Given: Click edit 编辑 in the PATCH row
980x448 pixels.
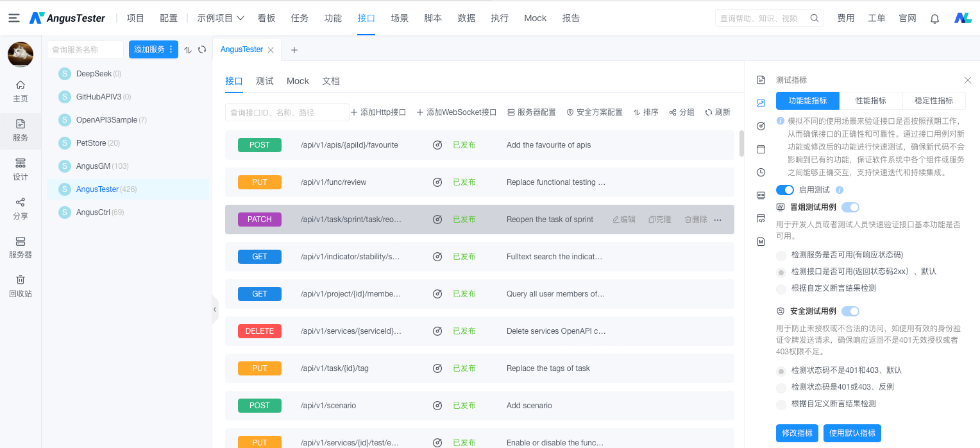Looking at the screenshot, I should (x=624, y=220).
